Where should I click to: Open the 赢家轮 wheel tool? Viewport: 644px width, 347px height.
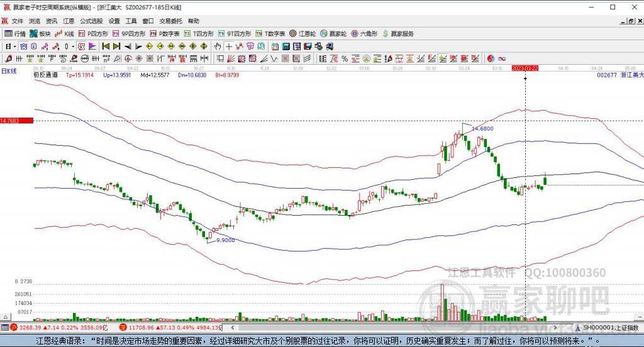pos(333,34)
